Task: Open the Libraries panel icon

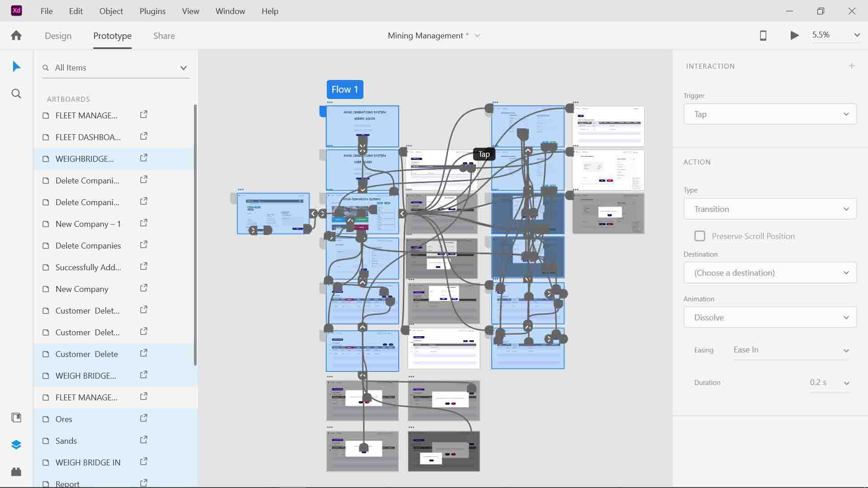Action: click(x=16, y=418)
